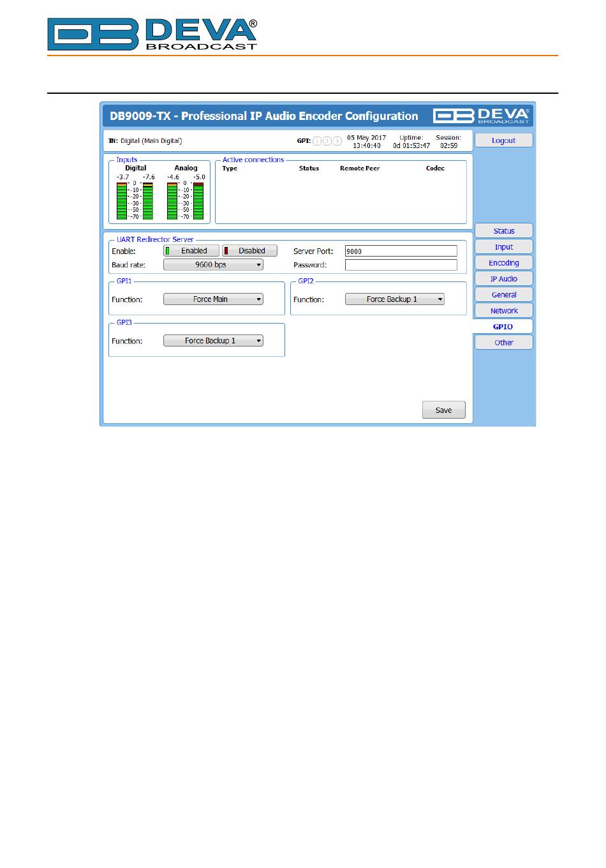
Task: Click the -7.6 digital level reading
Action: (149, 177)
